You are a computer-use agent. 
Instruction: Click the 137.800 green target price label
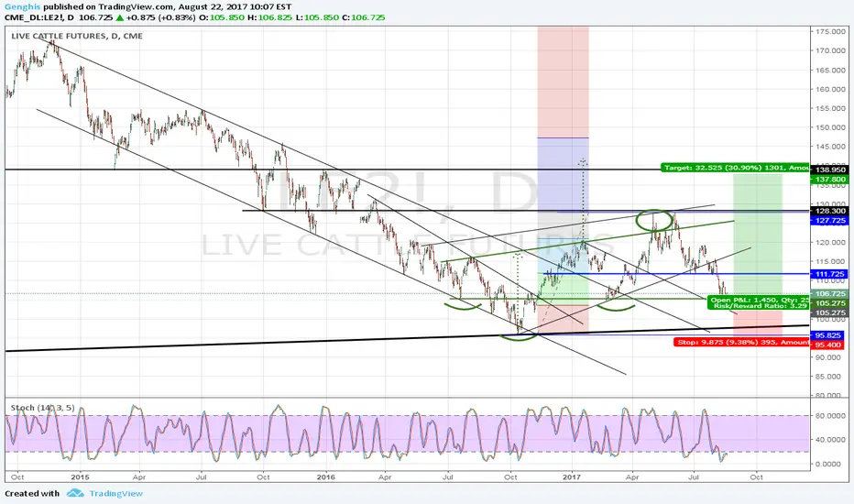tap(829, 179)
